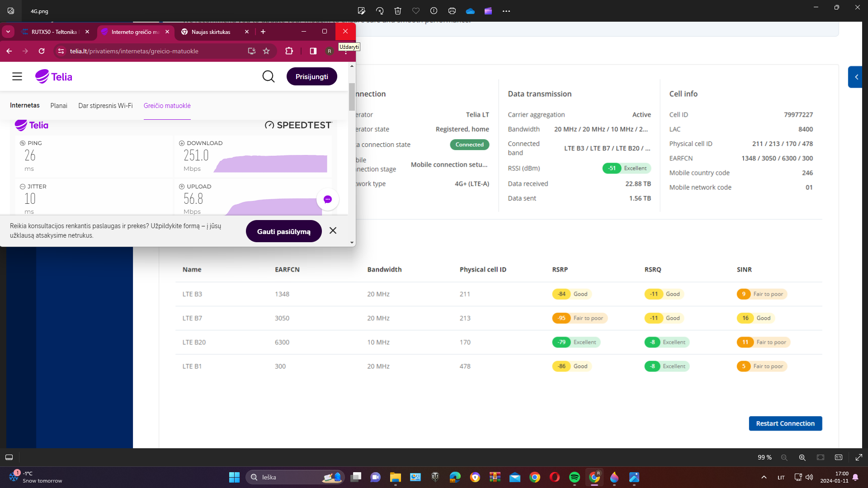868x488 pixels.
Task: Click the Prisijungti login button
Action: coord(312,76)
